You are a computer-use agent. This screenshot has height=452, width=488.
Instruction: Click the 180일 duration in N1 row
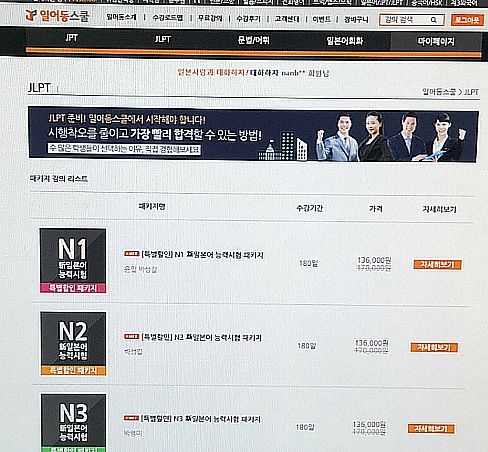pyautogui.click(x=308, y=263)
